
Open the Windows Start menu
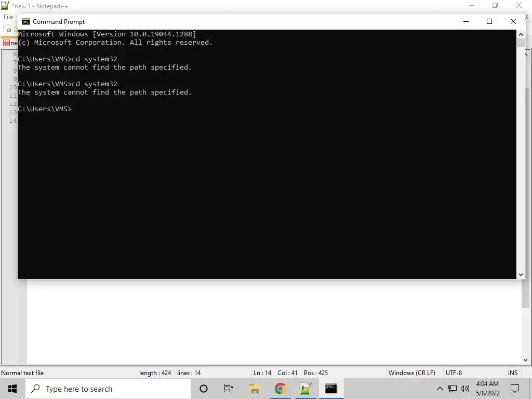[12, 389]
